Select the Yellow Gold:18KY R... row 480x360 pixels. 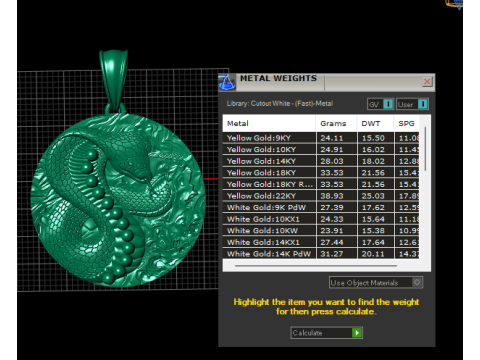pyautogui.click(x=321, y=184)
